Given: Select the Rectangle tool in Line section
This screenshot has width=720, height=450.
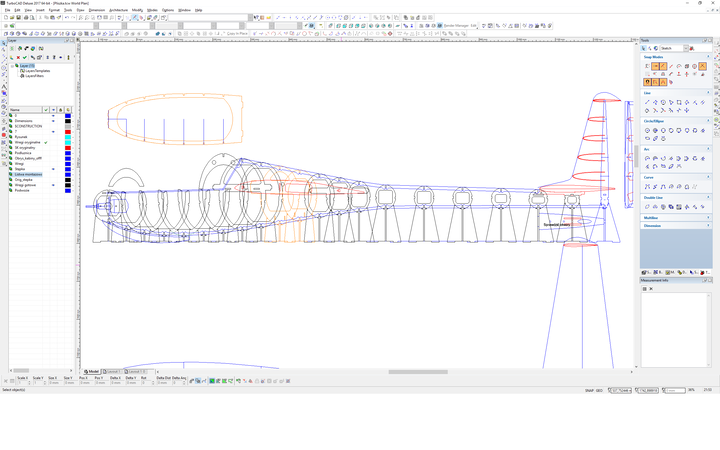Looking at the screenshot, I should point(679,102).
